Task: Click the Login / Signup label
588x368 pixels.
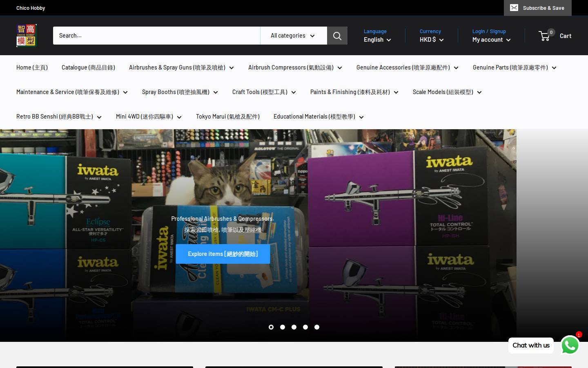Action: click(x=489, y=31)
